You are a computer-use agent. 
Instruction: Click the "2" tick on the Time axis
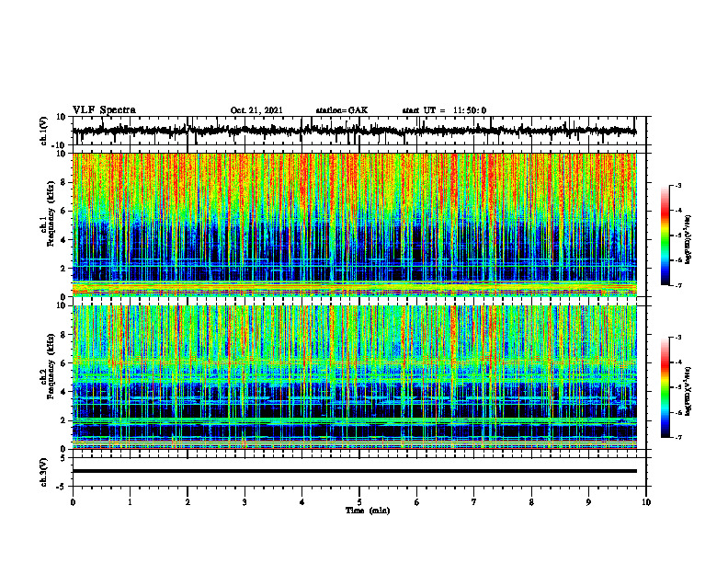[x=188, y=502]
